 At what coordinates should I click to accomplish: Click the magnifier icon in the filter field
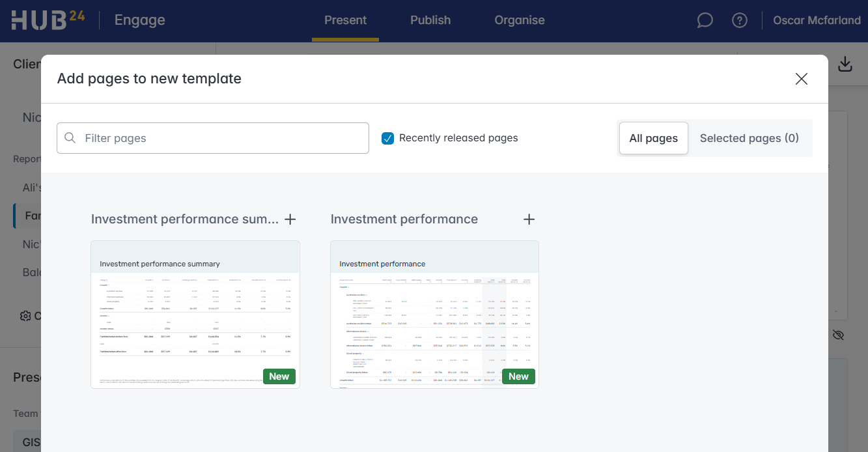point(70,137)
